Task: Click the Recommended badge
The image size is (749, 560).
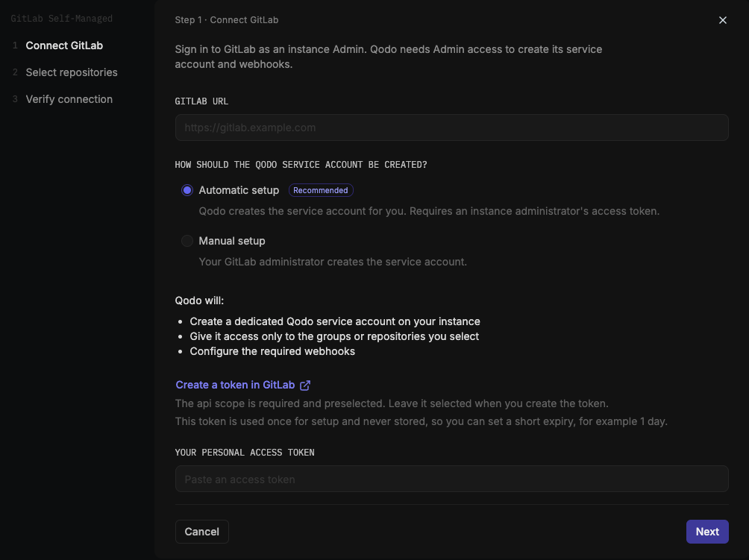Action: coord(321,190)
